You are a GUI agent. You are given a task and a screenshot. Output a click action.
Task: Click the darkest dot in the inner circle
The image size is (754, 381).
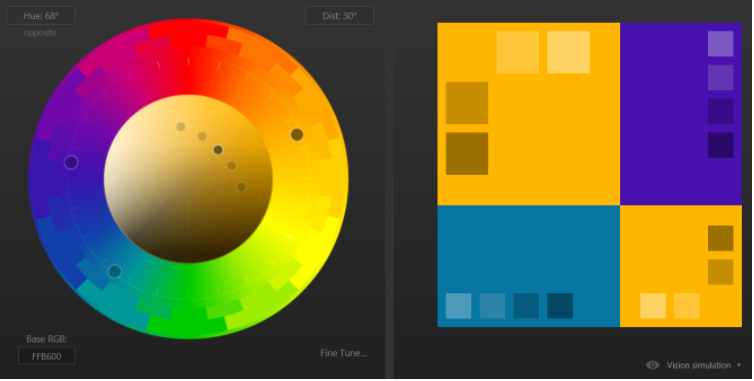(x=218, y=150)
